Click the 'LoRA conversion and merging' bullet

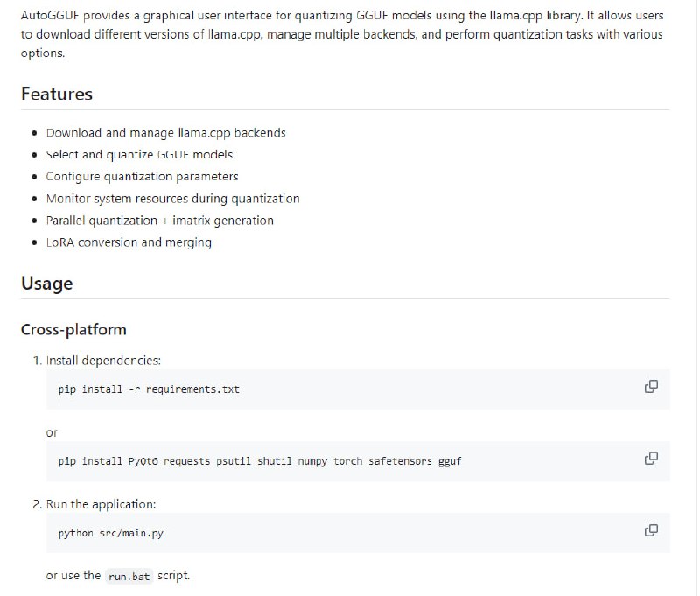click(129, 242)
